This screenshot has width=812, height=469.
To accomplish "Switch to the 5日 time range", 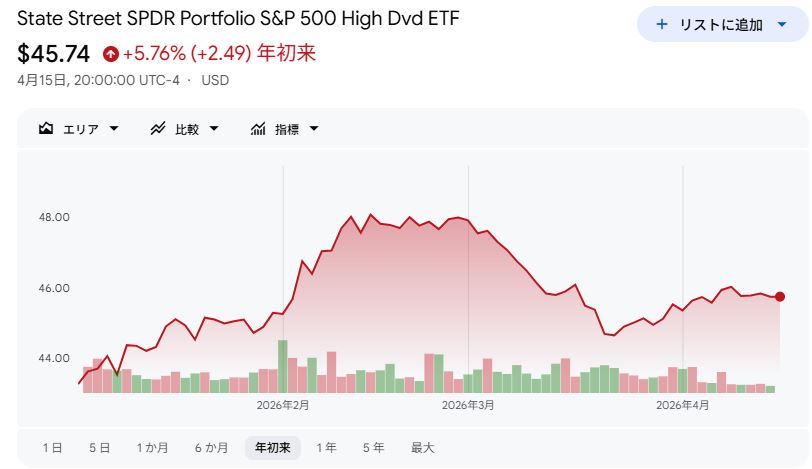I will coord(99,448).
